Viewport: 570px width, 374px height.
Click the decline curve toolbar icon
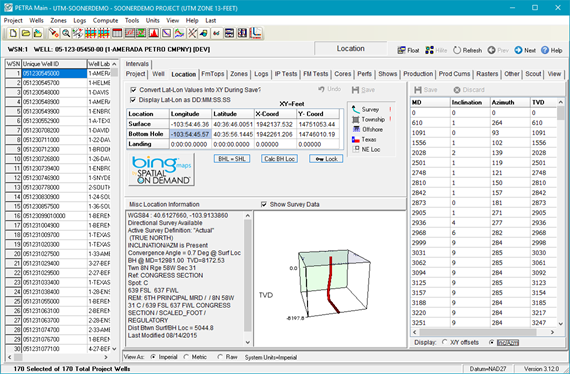click(x=166, y=33)
